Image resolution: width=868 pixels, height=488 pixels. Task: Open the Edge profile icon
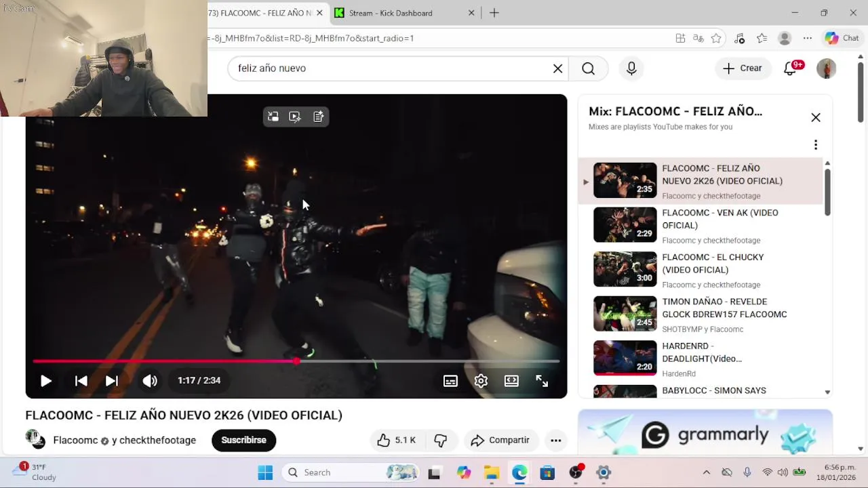pos(785,39)
